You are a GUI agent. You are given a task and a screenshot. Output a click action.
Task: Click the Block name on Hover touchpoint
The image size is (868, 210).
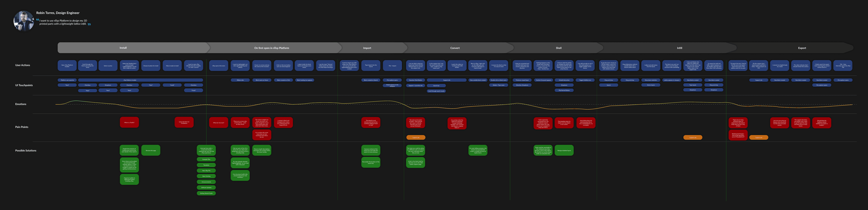pyautogui.click(x=262, y=80)
